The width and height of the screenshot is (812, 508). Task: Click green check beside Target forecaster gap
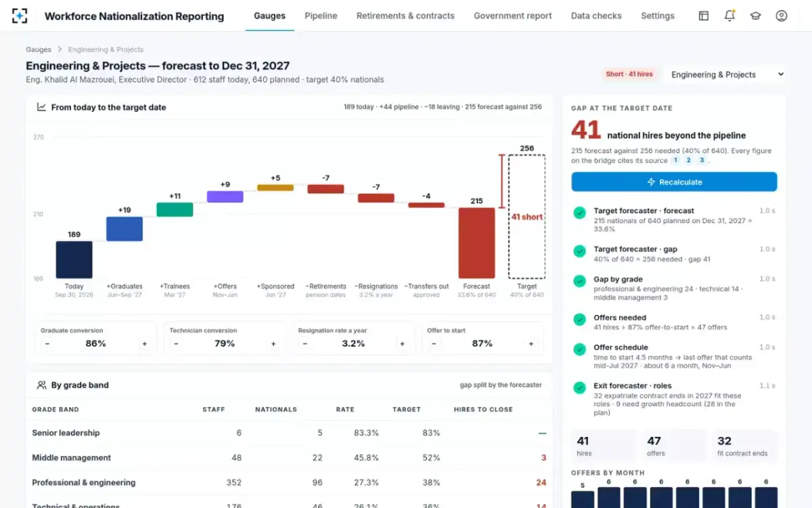click(x=580, y=251)
